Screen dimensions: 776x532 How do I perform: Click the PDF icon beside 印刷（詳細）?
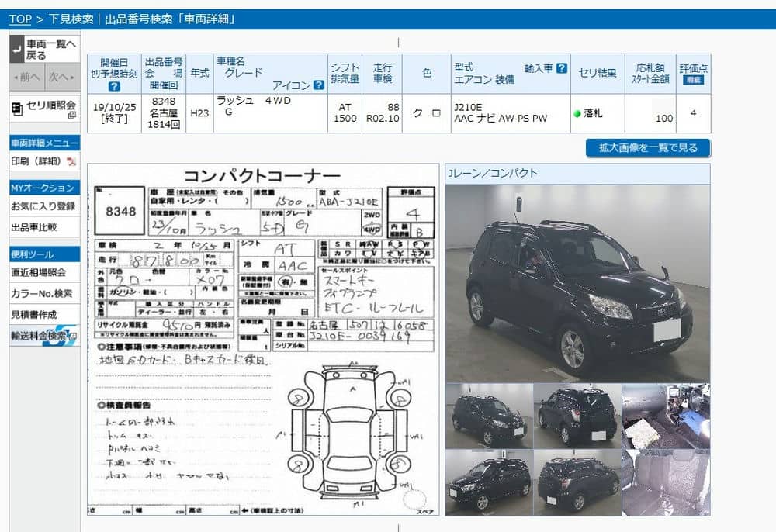[x=71, y=161]
